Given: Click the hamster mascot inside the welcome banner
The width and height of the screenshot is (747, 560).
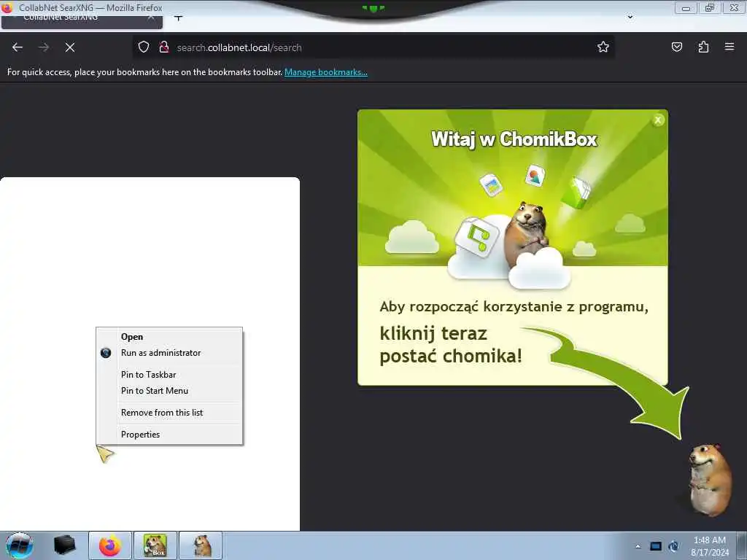Looking at the screenshot, I should pos(527,233).
